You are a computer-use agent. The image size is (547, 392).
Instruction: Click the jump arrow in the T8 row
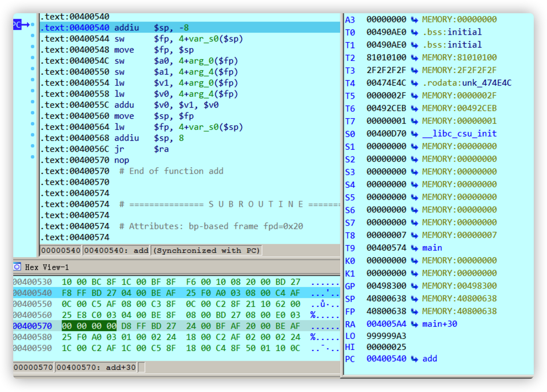[x=414, y=235]
